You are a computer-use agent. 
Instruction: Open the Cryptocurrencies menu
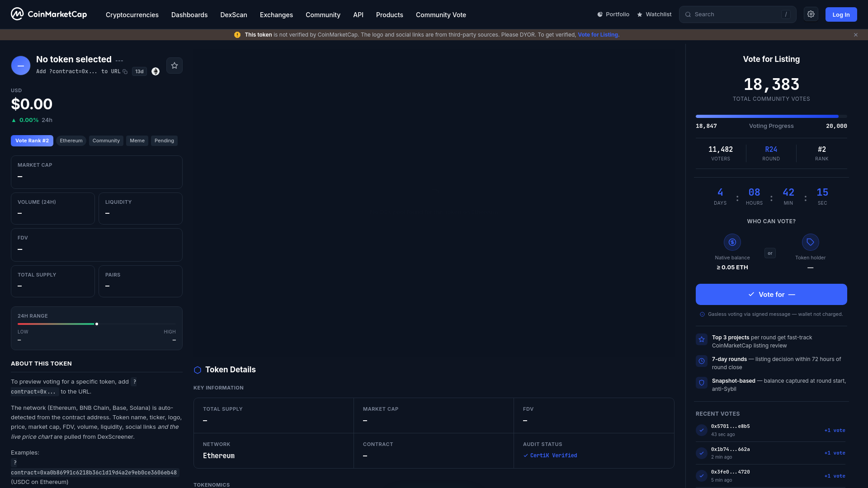point(132,15)
